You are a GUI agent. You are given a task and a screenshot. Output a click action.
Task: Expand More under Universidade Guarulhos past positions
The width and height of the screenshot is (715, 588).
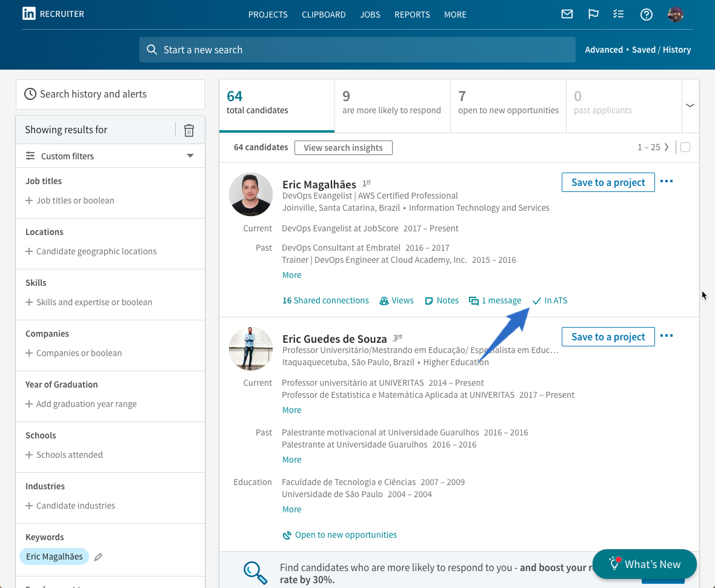292,460
